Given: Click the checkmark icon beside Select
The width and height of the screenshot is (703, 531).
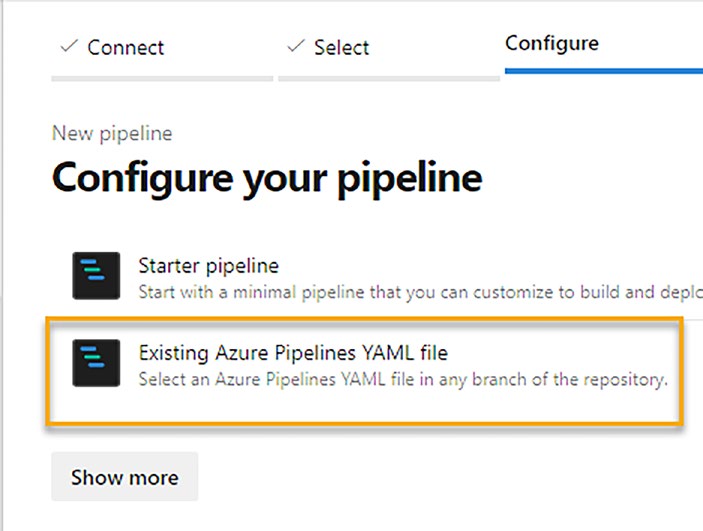Looking at the screenshot, I should click(x=295, y=46).
